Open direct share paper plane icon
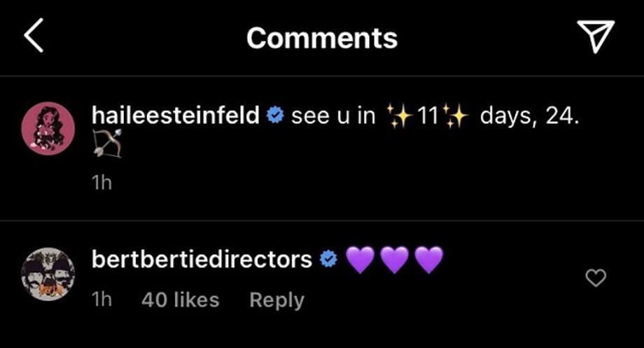This screenshot has width=644, height=348. [x=595, y=36]
